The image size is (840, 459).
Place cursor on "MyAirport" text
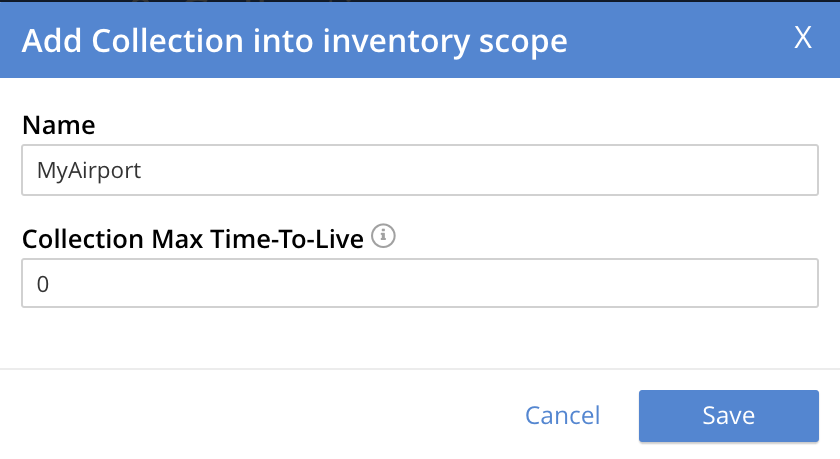[89, 171]
